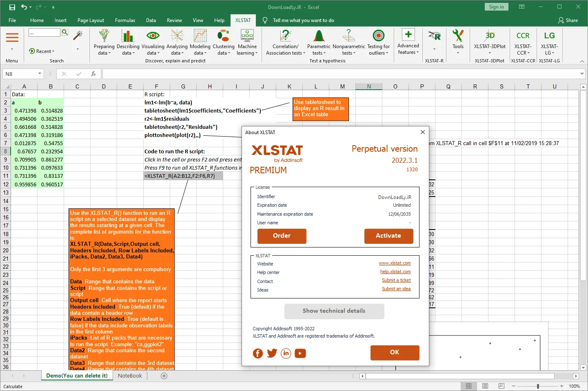Expand the XLSTAT-R dropdown arrow
The image size is (588, 391).
point(434,49)
